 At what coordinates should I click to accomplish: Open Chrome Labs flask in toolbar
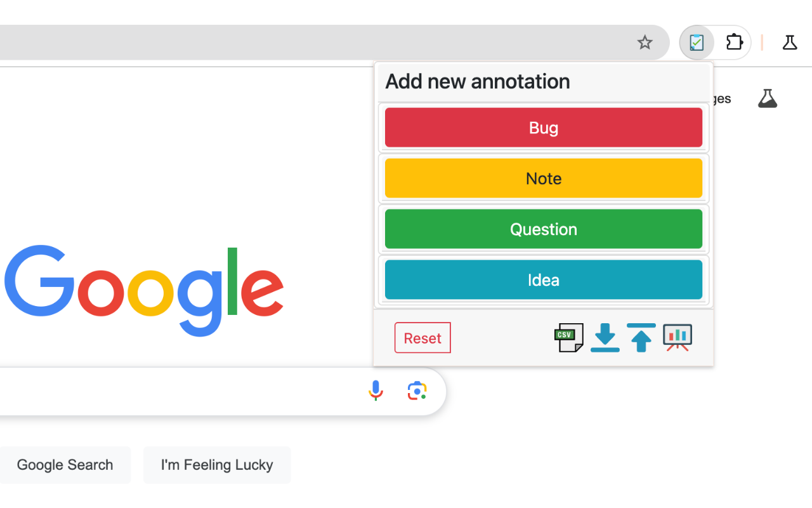(789, 43)
